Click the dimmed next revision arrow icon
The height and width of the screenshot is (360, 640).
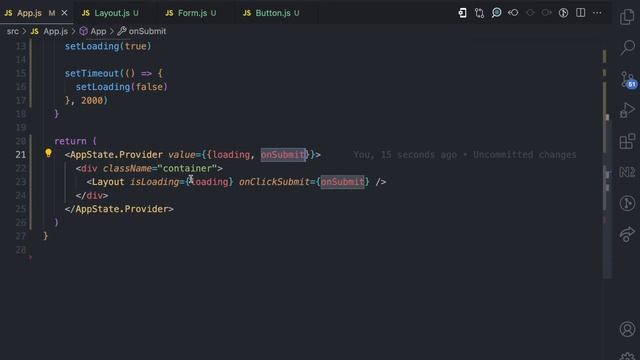coord(547,13)
